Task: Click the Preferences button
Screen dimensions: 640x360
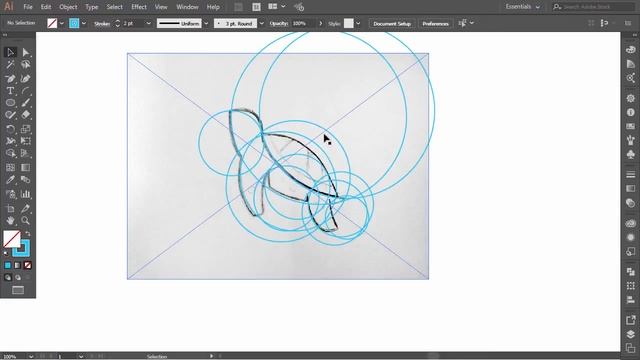Action: point(436,24)
